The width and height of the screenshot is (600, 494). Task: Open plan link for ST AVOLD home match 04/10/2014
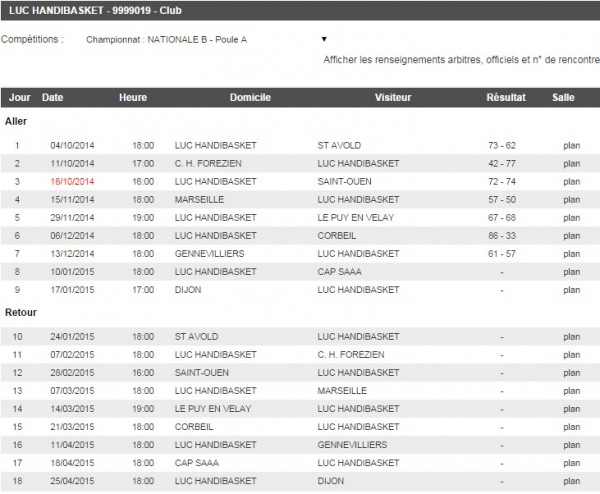(x=571, y=145)
